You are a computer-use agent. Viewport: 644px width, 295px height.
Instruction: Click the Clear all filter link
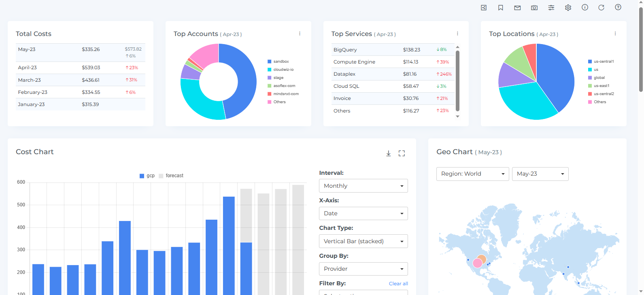398,284
